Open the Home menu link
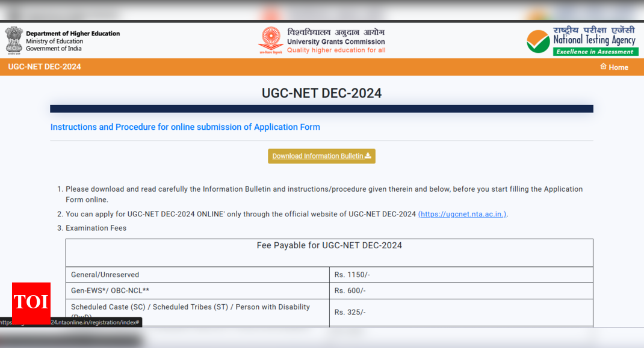 pyautogui.click(x=614, y=67)
